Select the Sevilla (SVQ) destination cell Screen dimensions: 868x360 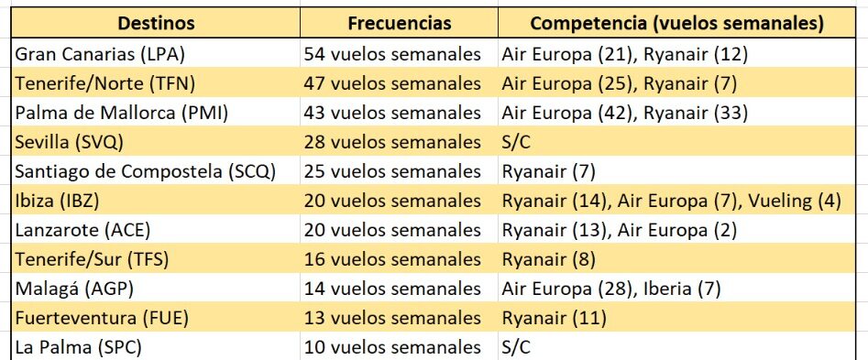(x=156, y=142)
